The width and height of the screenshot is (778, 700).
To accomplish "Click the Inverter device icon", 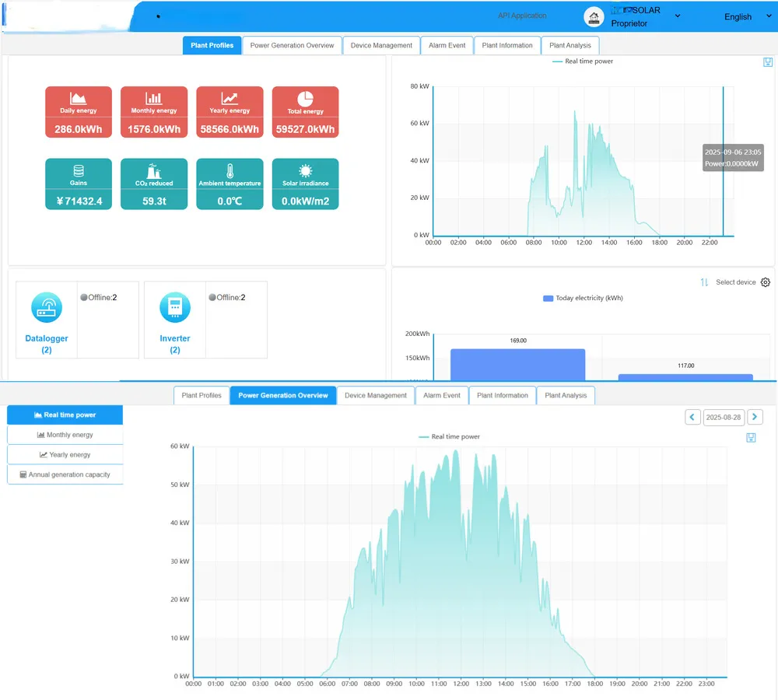I will pos(174,308).
